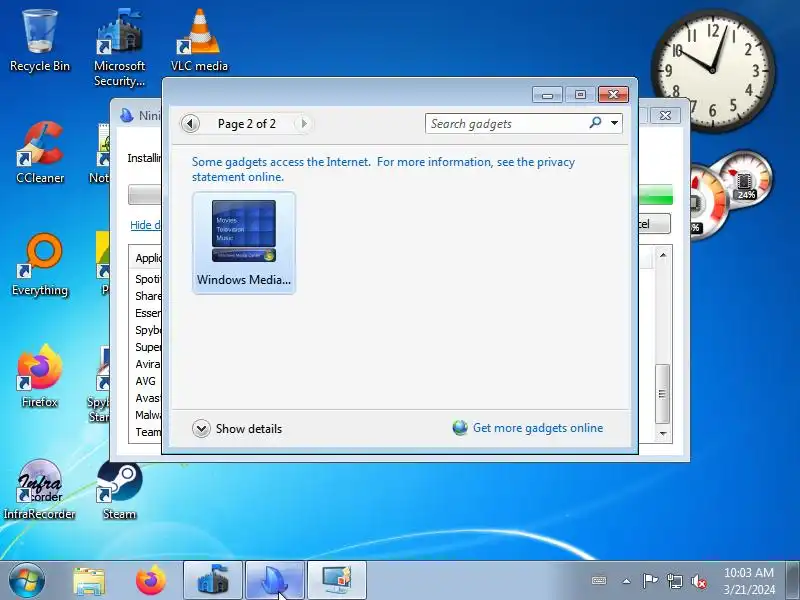Minimize the gadget gallery window
The width and height of the screenshot is (800, 600).
pyautogui.click(x=547, y=94)
